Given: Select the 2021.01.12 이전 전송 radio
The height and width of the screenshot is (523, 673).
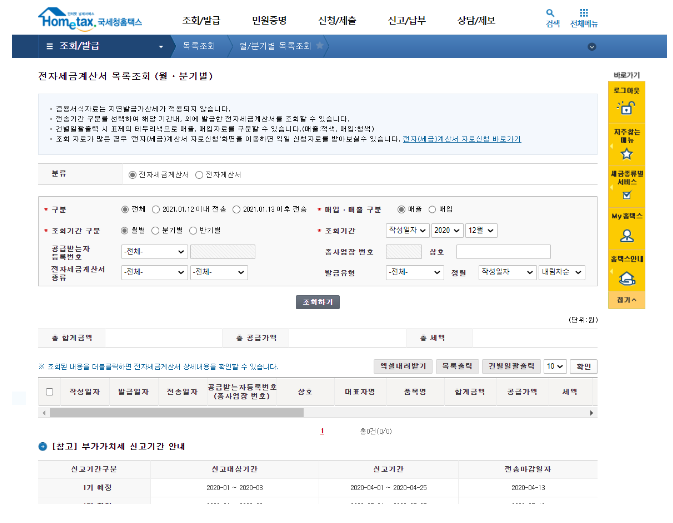Looking at the screenshot, I should click(x=156, y=209).
